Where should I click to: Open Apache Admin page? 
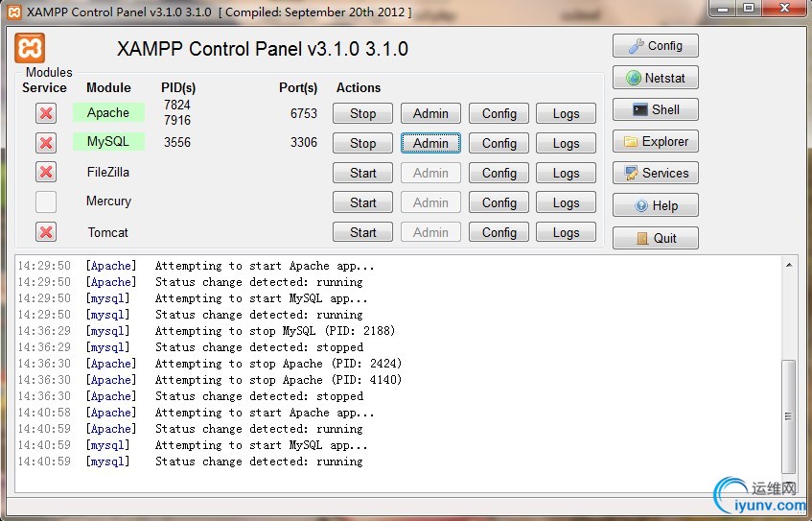click(x=430, y=113)
